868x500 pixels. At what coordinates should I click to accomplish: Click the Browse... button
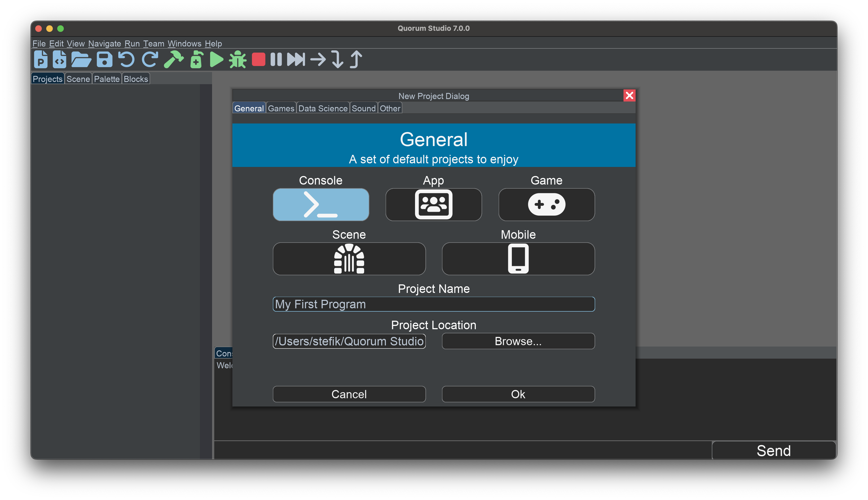tap(518, 341)
